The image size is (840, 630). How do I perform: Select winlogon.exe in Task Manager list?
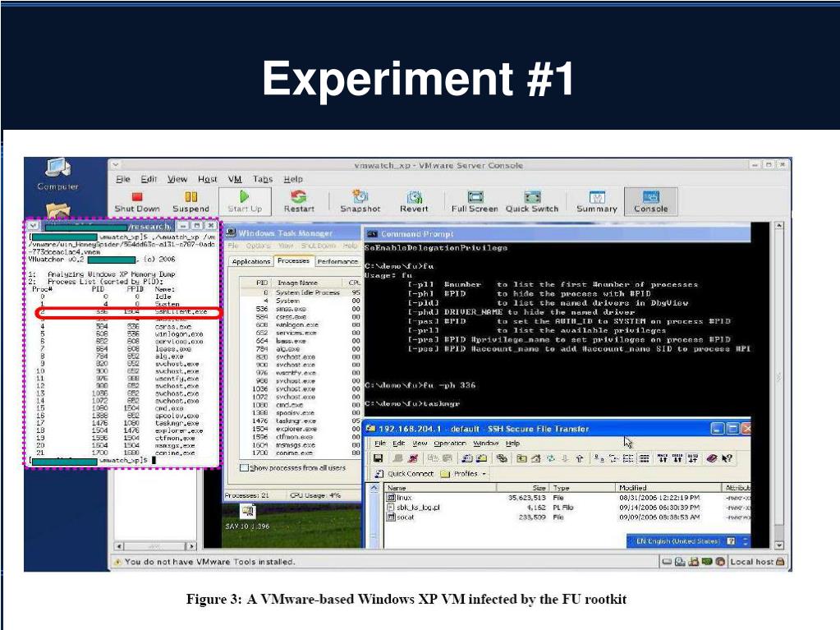(x=300, y=324)
